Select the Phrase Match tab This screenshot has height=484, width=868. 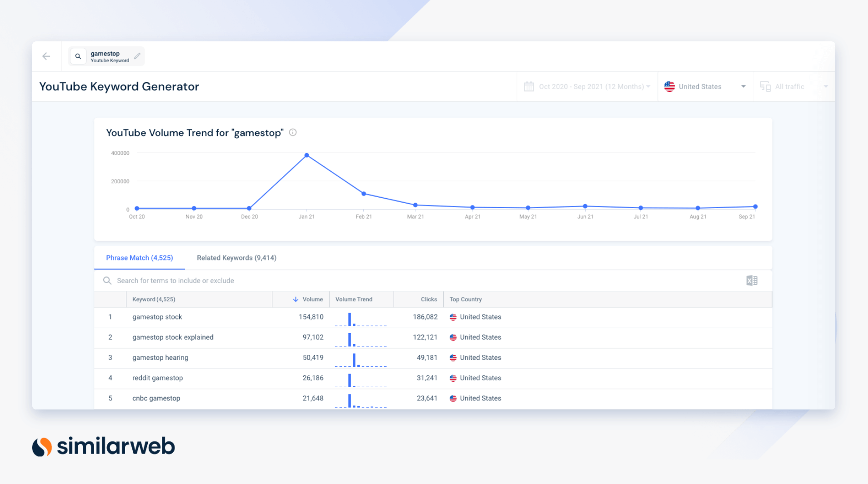[x=139, y=258]
